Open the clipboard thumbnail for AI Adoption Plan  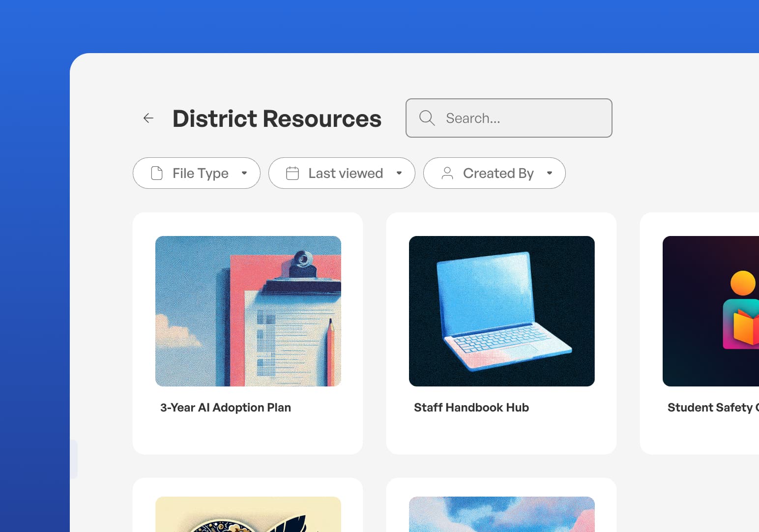[x=248, y=311]
